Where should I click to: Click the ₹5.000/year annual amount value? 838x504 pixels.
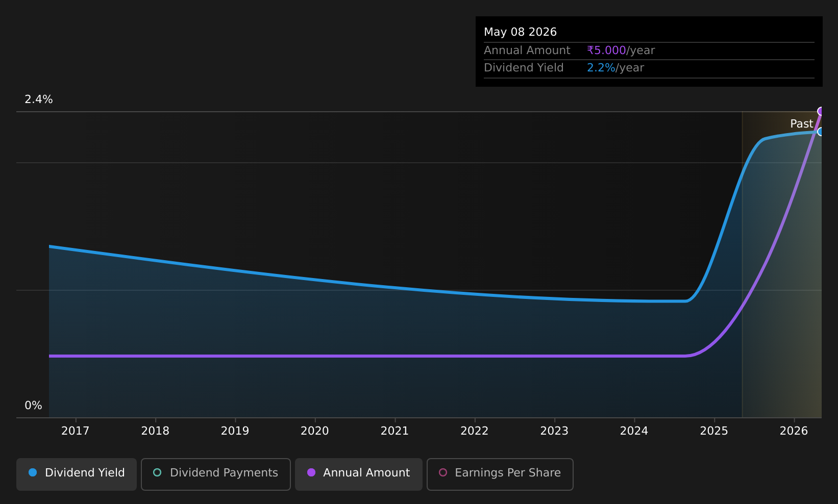coord(621,51)
